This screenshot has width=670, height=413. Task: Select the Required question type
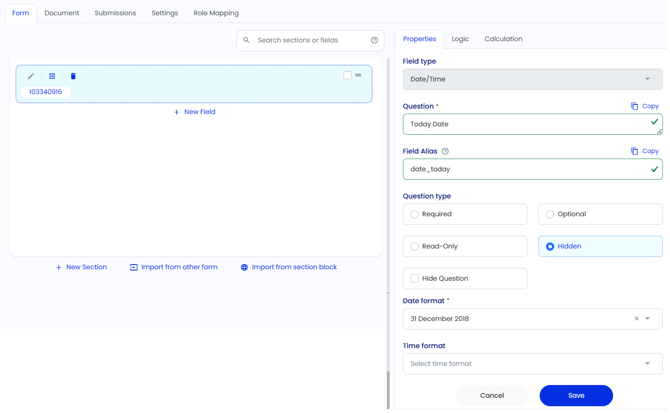[465, 214]
